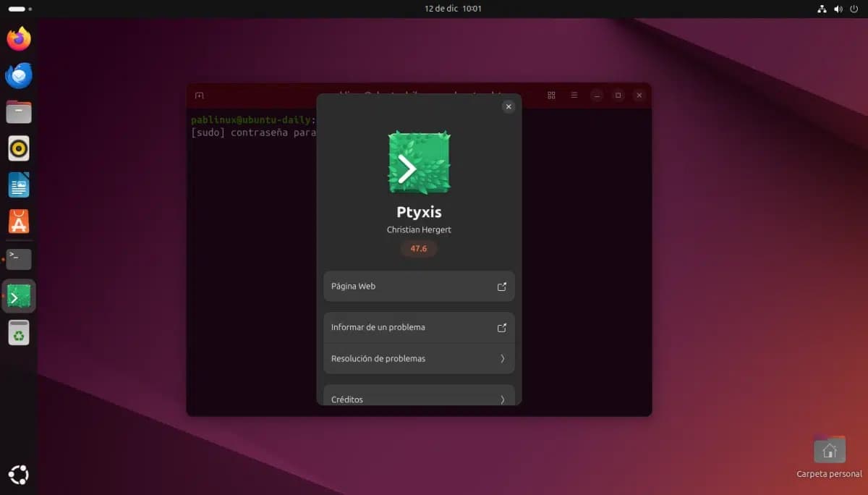Open the hamburger menu in terminal window
Viewport: 868px width, 495px height.
(x=574, y=95)
